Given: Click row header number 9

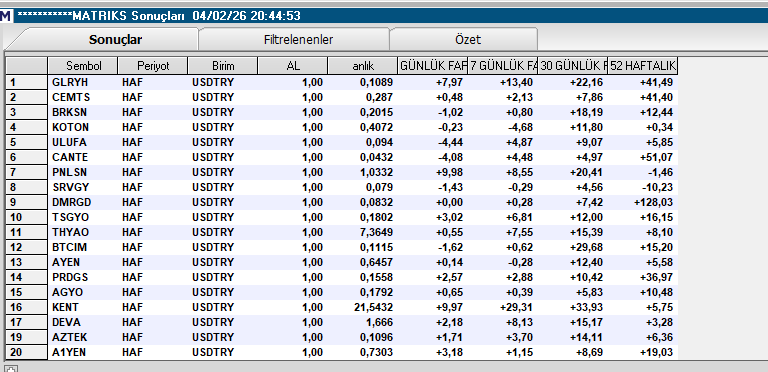Looking at the screenshot, I should click(26, 202).
